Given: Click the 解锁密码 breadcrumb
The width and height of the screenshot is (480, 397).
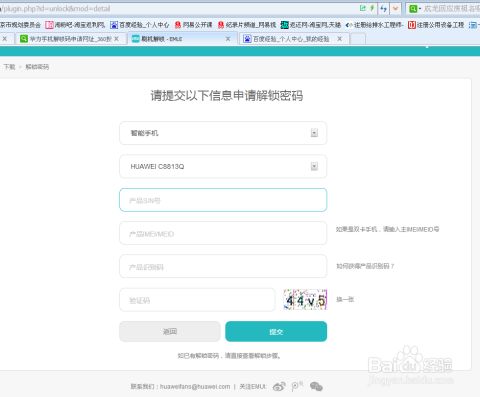Looking at the screenshot, I should 37,67.
